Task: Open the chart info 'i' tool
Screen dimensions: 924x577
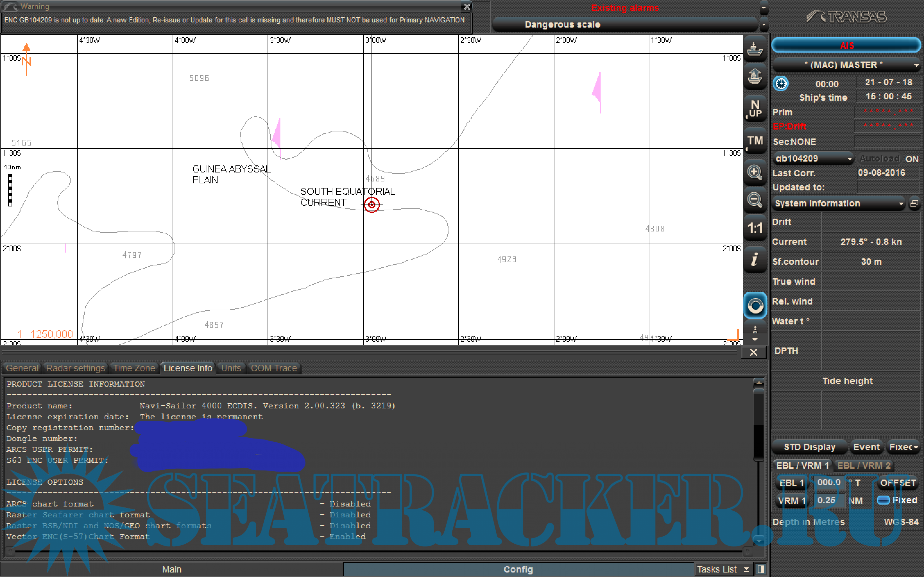Action: (x=755, y=260)
